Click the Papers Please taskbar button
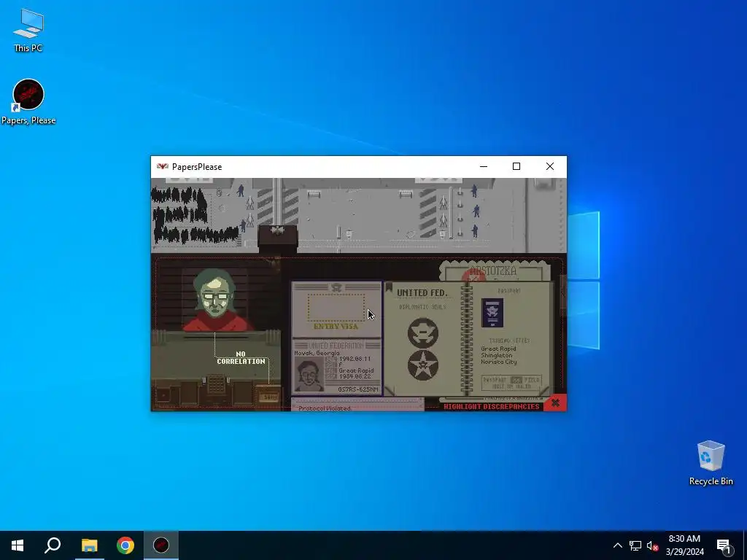Viewport: 747px width, 560px height. tap(161, 545)
